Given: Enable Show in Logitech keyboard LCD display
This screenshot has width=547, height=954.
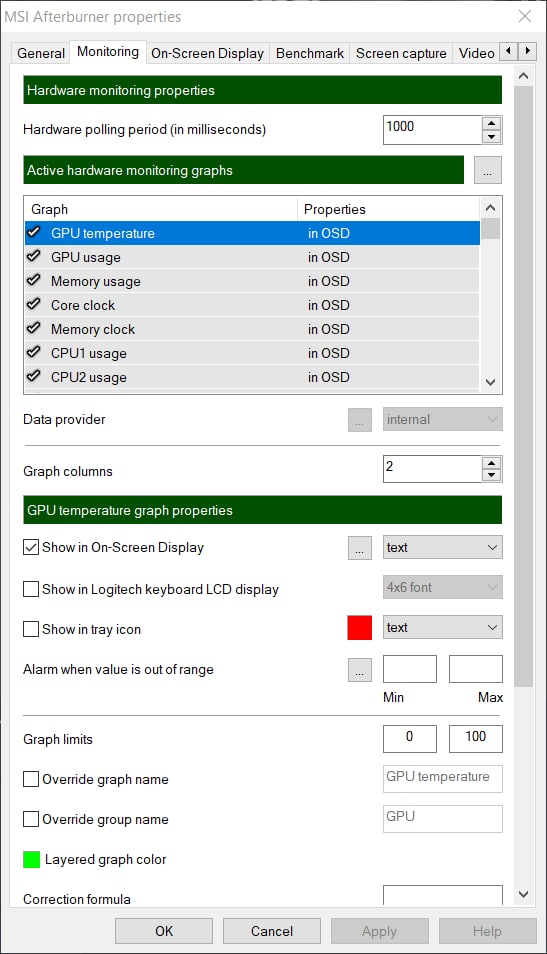Looking at the screenshot, I should [30, 589].
